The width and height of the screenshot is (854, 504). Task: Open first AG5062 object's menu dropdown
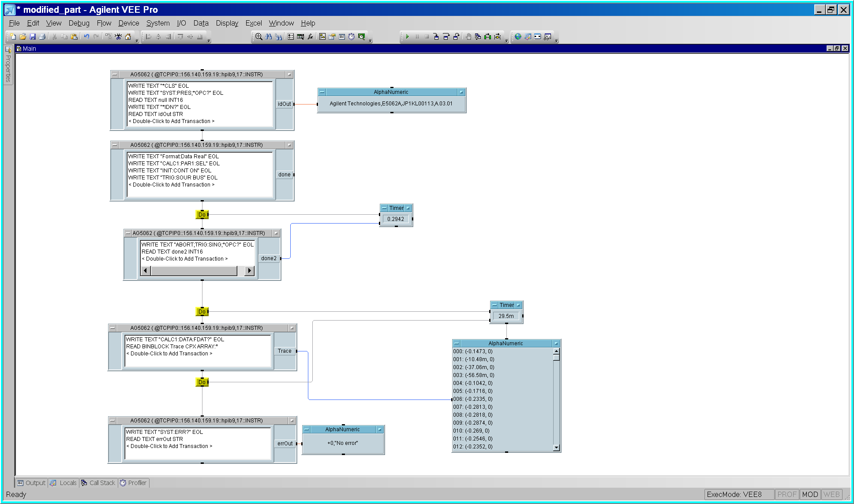[x=115, y=75]
